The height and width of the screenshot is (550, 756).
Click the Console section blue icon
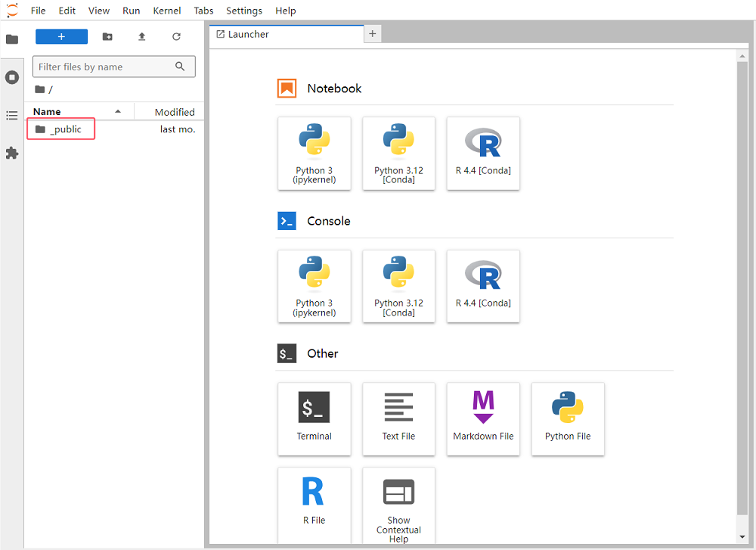[287, 221]
